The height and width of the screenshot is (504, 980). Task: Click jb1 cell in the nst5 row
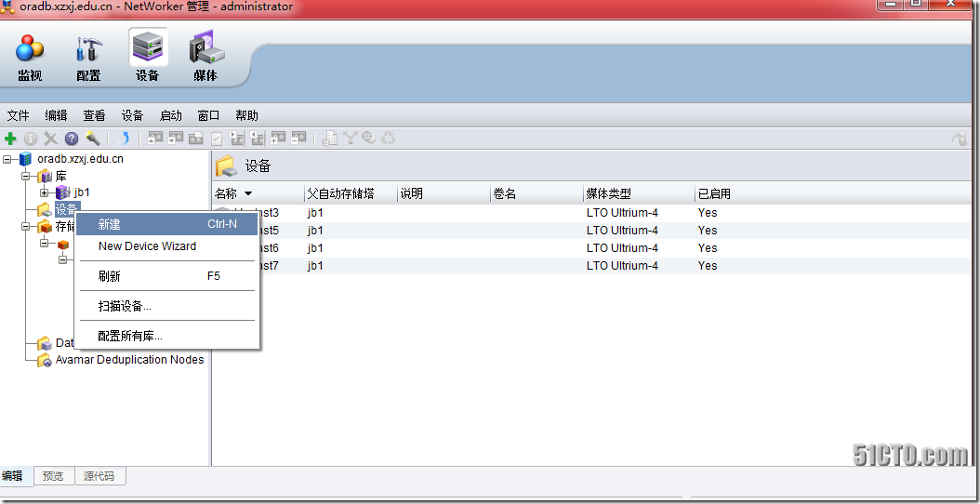(315, 231)
